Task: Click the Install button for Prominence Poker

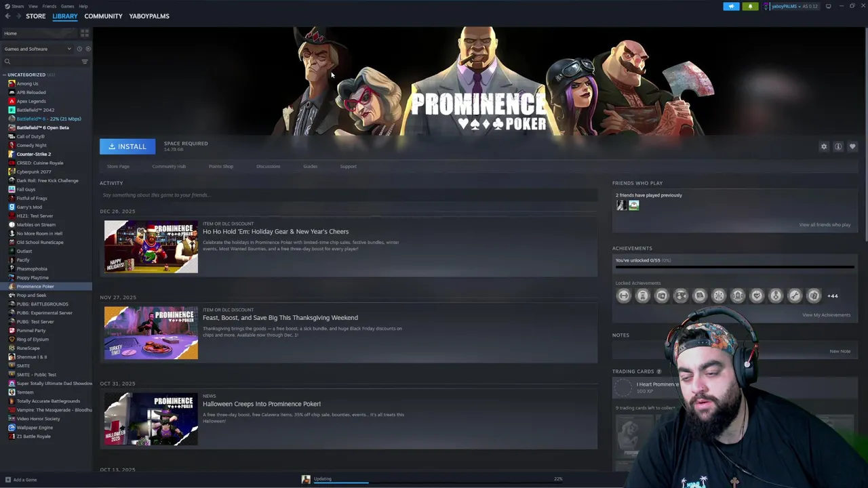Action: pos(127,146)
